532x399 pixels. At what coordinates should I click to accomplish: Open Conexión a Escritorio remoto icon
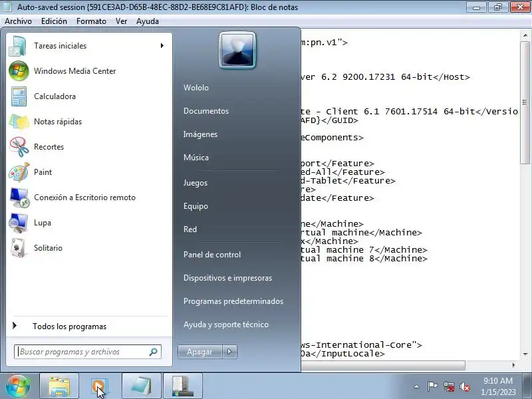[x=19, y=198]
